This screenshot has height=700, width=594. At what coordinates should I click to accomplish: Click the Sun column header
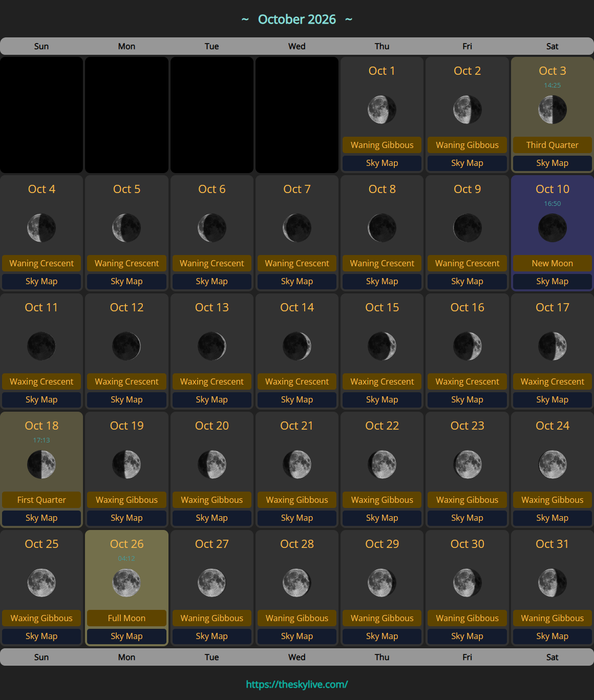pos(41,46)
